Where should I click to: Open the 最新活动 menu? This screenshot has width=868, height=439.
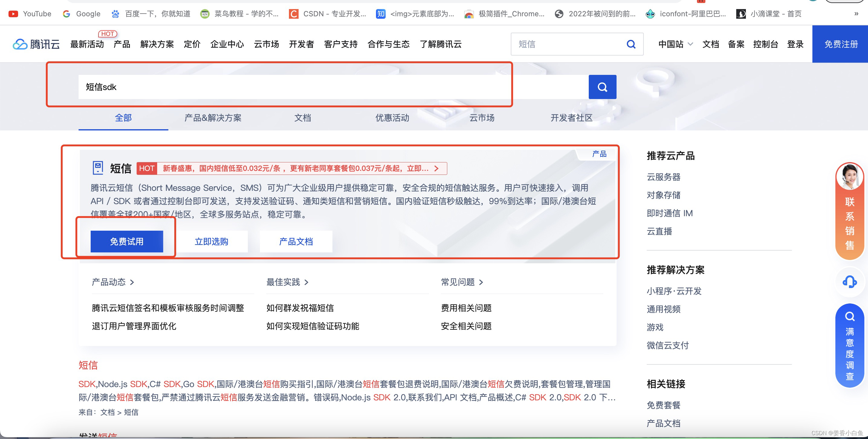point(87,44)
